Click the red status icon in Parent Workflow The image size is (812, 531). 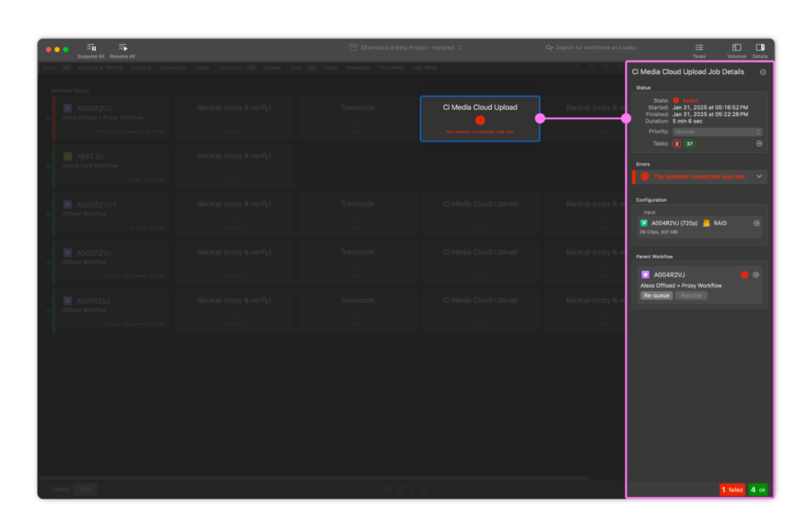coord(744,274)
